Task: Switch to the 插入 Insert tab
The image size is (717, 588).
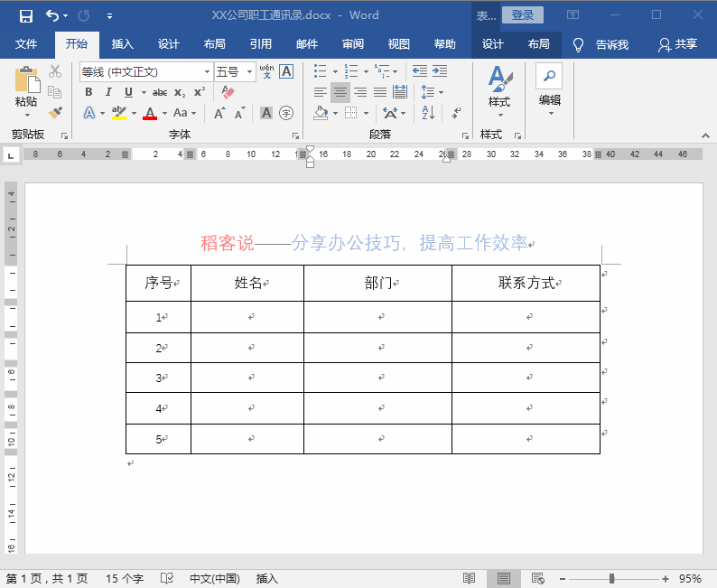Action: click(123, 44)
